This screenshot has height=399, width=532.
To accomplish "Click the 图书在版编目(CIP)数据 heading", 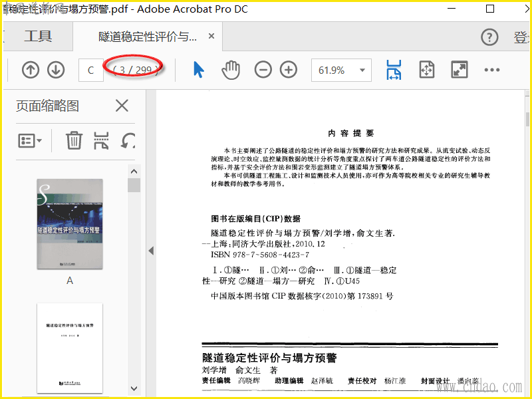I will tap(256, 219).
